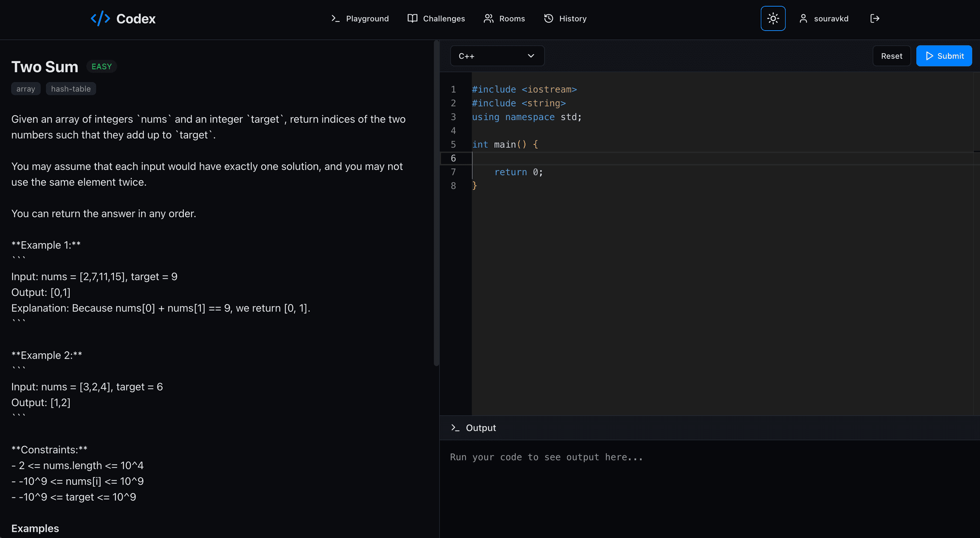Click the Codex code-bracket logo icon
The height and width of the screenshot is (538, 980).
[x=100, y=19]
